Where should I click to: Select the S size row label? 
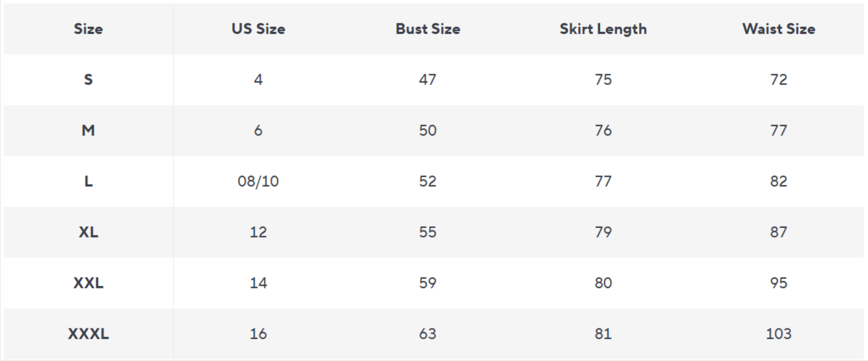coord(88,80)
